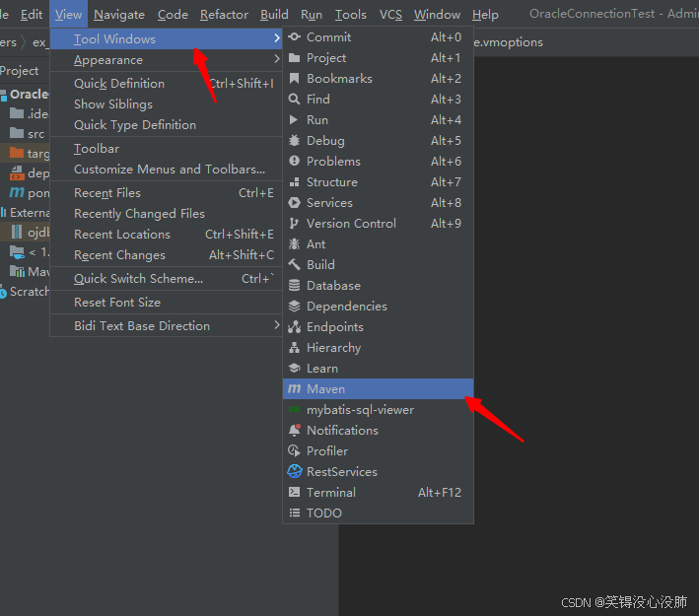699x616 pixels.
Task: Click the Hierarchy icon in submenu
Action: pyautogui.click(x=294, y=347)
